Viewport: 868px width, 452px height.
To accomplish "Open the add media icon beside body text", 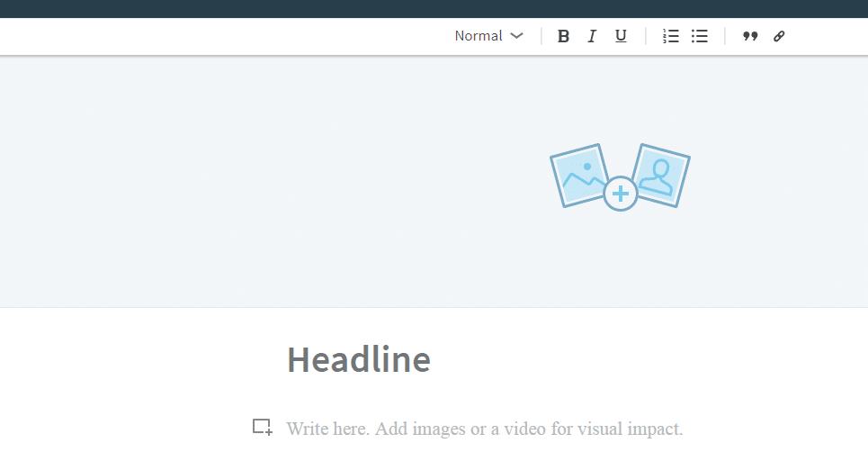I will (263, 427).
